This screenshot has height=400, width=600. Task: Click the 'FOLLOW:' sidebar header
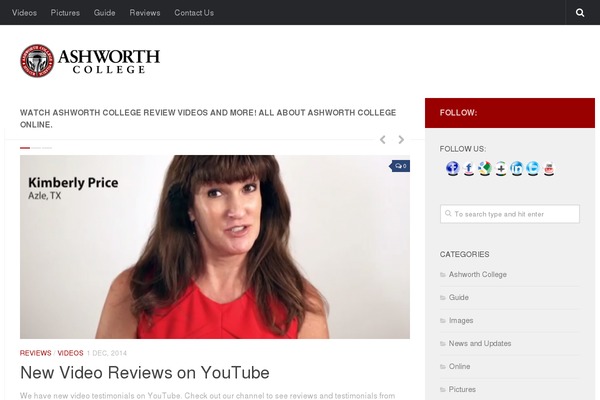510,113
